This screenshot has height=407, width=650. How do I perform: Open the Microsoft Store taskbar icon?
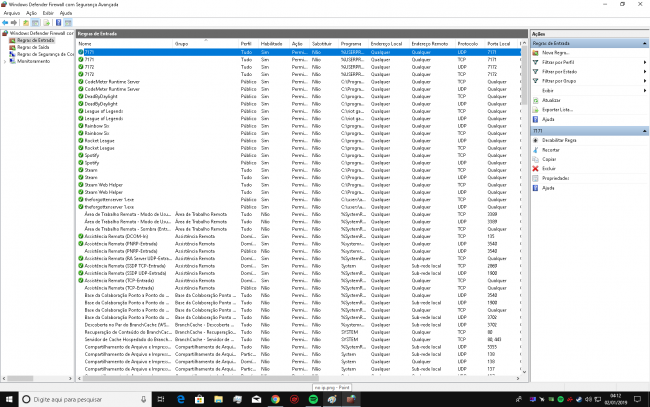coord(199,399)
